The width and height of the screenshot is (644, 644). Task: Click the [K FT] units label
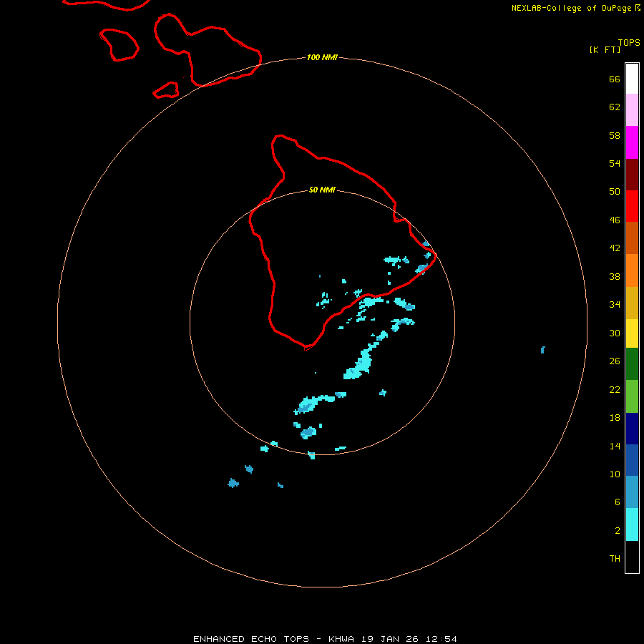click(605, 49)
